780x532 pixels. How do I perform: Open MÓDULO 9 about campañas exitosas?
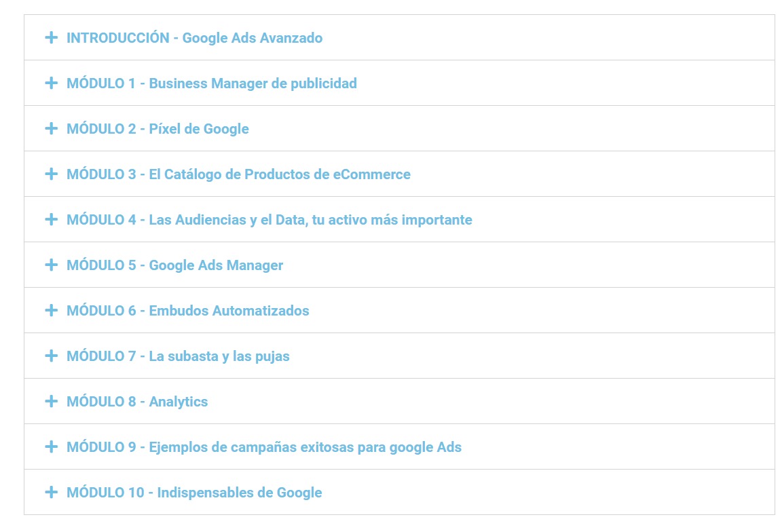(263, 446)
